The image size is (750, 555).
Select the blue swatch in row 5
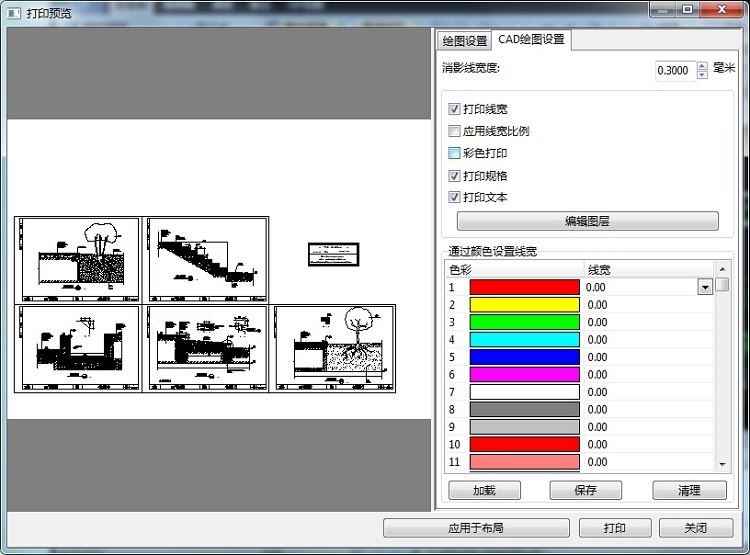(x=525, y=357)
